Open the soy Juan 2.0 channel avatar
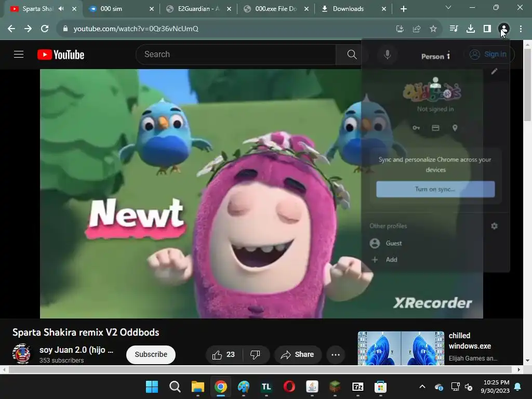 click(x=21, y=353)
